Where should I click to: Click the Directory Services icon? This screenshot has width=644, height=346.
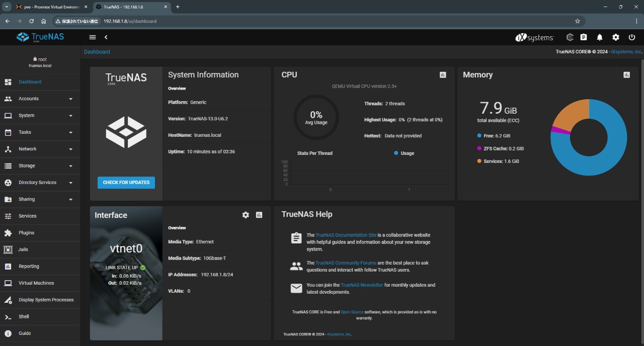8,183
